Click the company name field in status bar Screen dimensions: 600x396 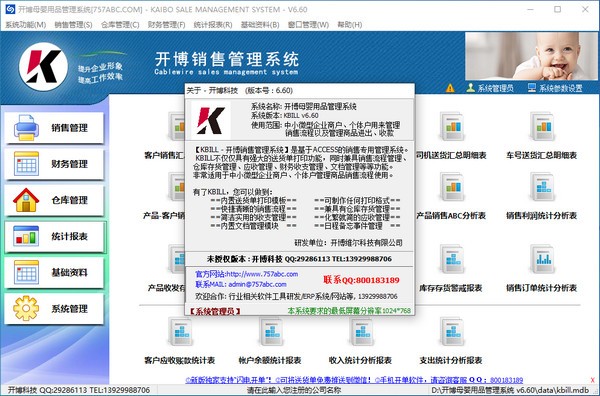tap(293, 390)
